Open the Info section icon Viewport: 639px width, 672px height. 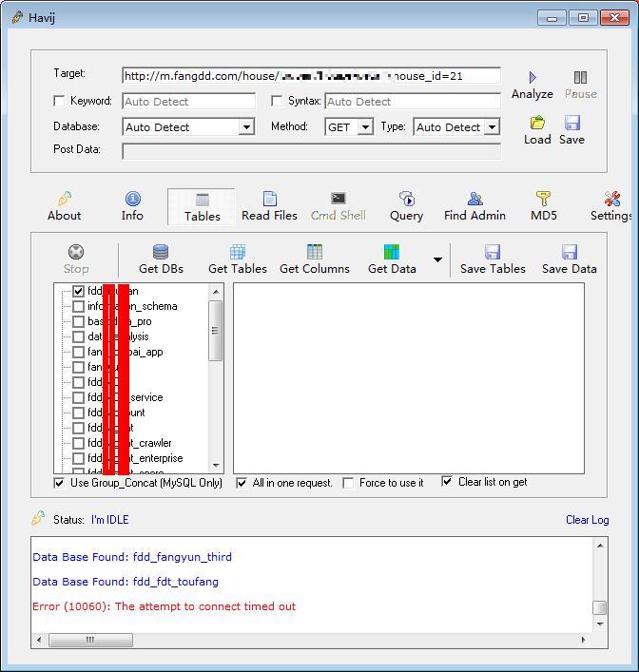[132, 199]
